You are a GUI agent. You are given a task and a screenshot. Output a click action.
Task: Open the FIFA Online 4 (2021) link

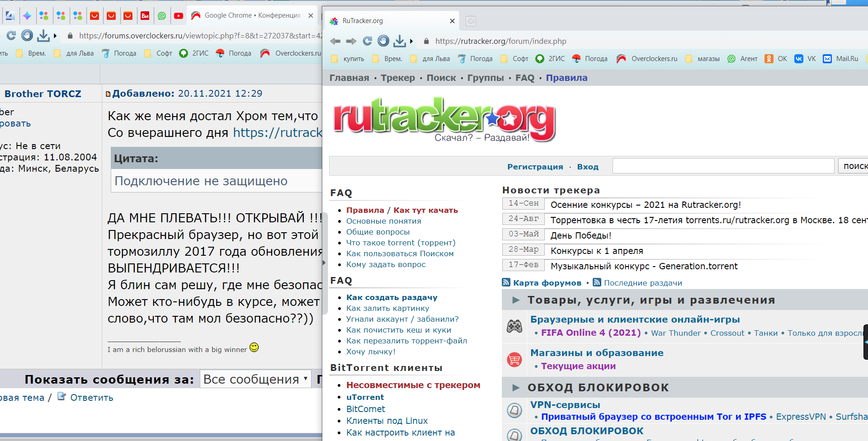pyautogui.click(x=591, y=333)
